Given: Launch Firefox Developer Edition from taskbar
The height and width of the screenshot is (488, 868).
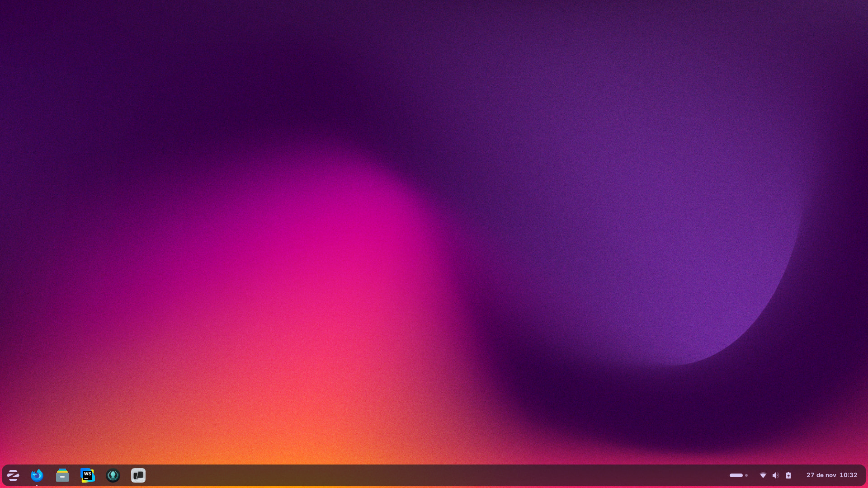Looking at the screenshot, I should pos(37,475).
